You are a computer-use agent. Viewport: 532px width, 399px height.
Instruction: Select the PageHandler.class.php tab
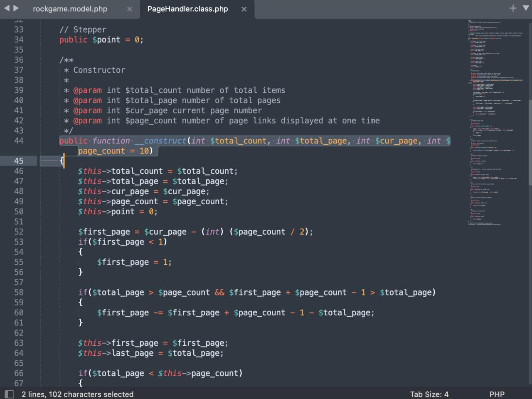point(187,9)
